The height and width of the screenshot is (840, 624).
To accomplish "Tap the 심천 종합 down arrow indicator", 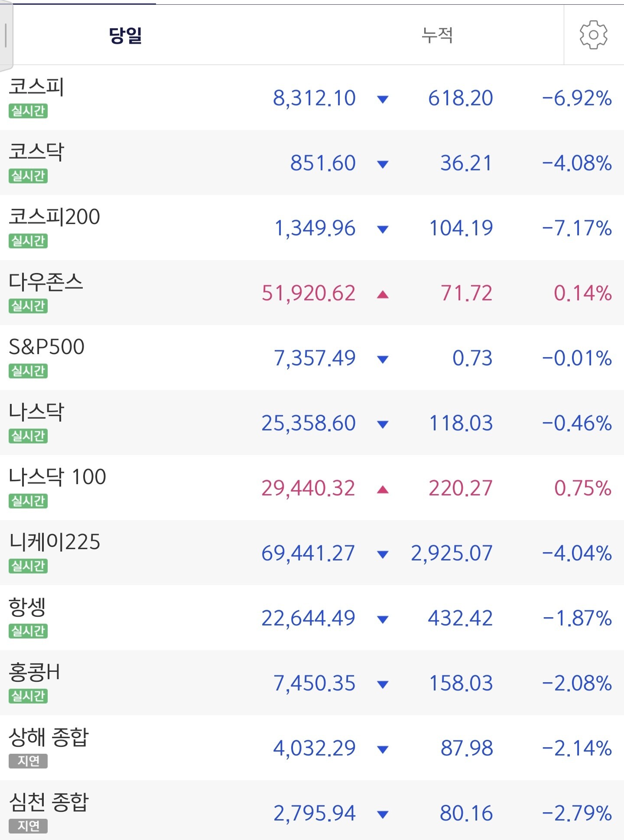I will click(x=383, y=815).
